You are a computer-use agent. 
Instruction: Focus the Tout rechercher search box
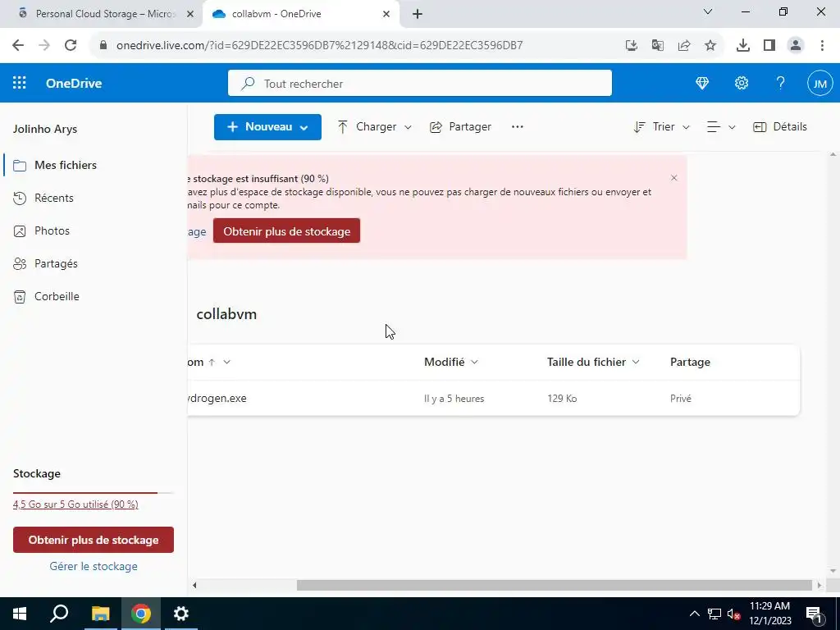[419, 84]
